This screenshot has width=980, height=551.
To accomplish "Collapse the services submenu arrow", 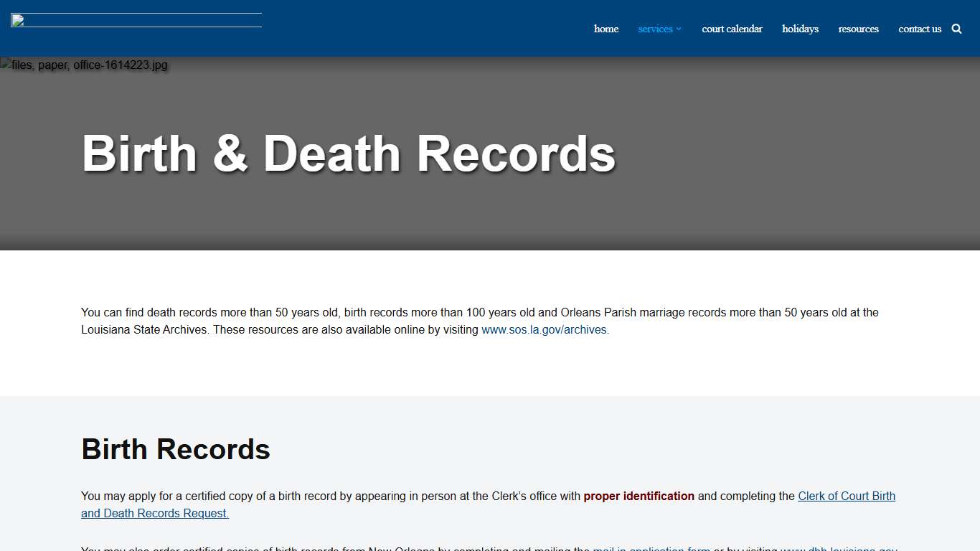I will point(678,29).
